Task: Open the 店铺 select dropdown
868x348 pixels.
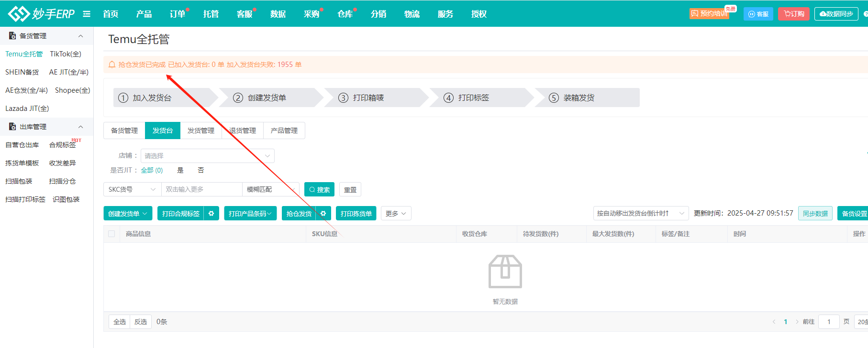Action: coord(208,156)
